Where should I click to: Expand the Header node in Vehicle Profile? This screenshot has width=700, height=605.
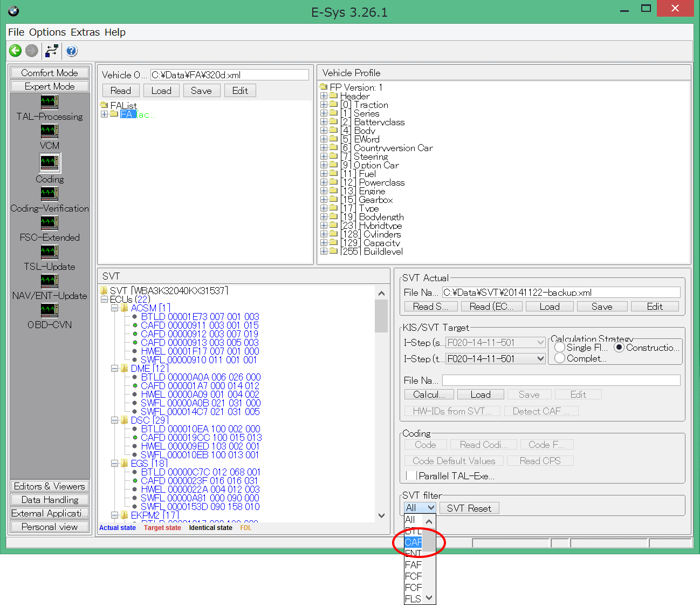pos(324,96)
